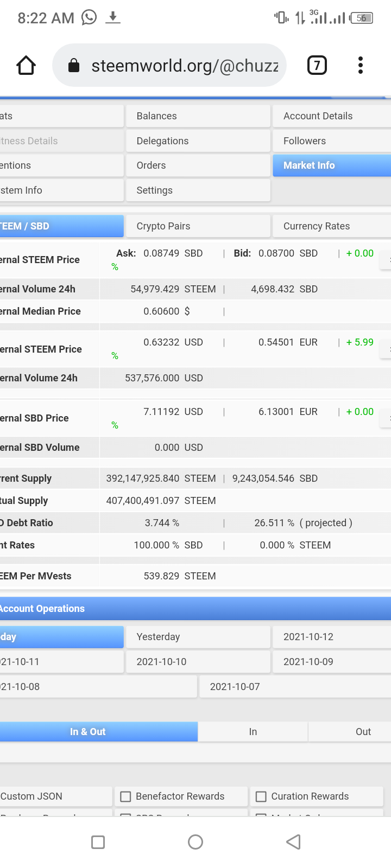
Task: Tap the 100.000 % SBD print rate
Action: coord(168,545)
